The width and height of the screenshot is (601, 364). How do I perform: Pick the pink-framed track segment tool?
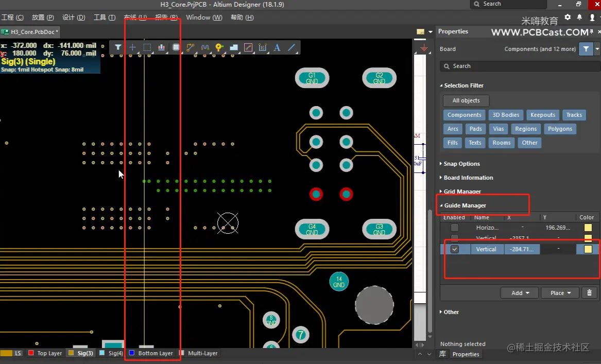pyautogui.click(x=248, y=47)
